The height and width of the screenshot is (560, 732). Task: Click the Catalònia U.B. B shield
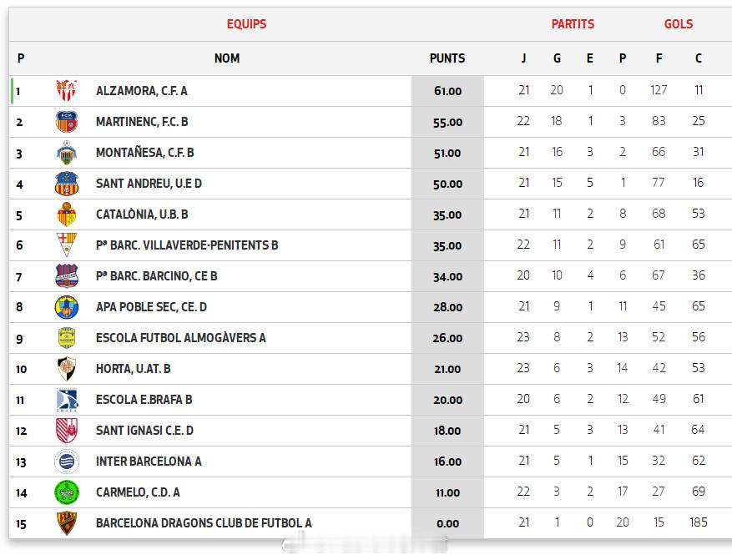coord(66,214)
